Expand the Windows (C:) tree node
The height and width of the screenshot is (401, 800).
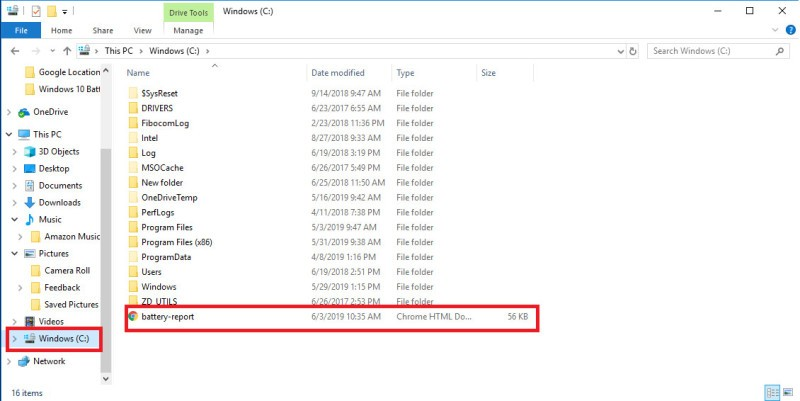point(12,339)
